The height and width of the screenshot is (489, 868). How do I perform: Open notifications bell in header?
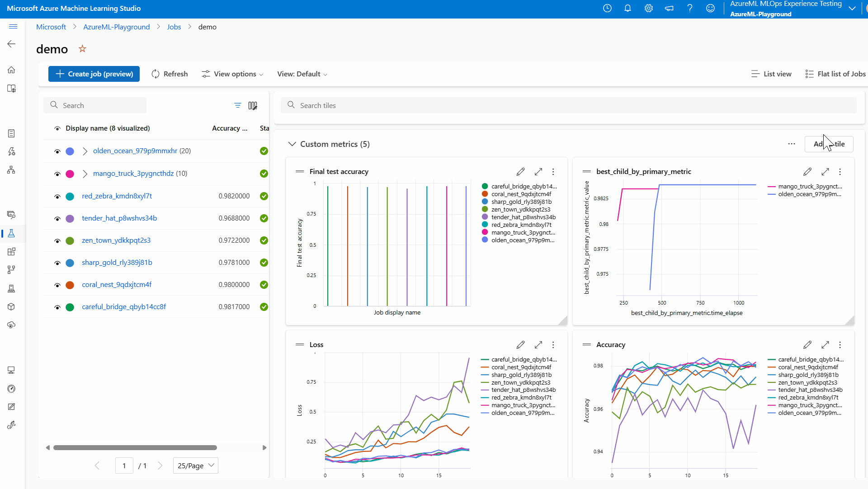(627, 8)
